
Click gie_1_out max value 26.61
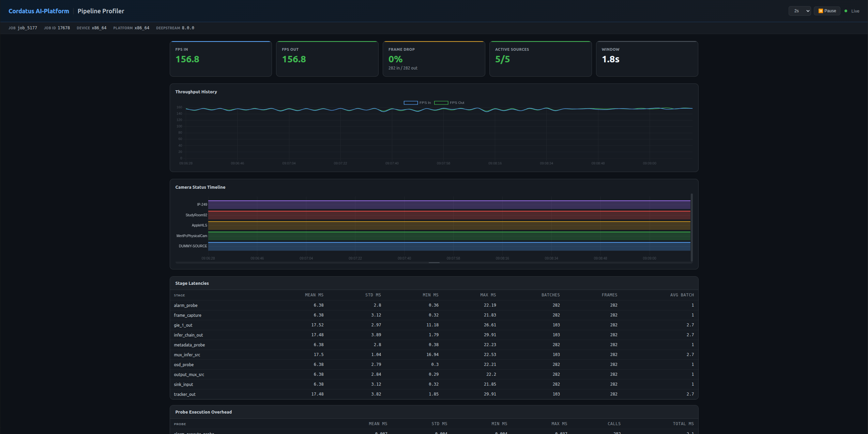[490, 325]
